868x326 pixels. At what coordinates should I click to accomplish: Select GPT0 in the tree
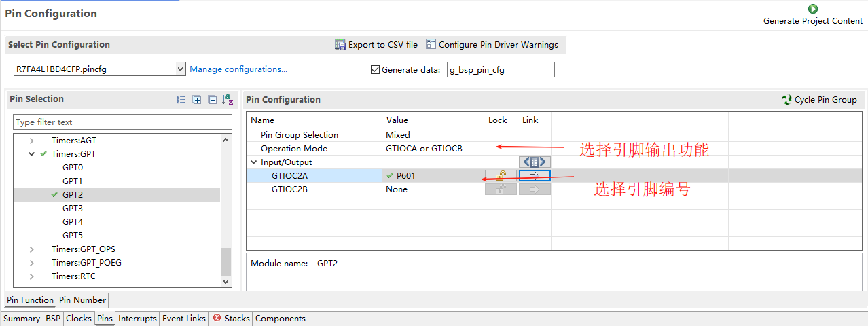[x=73, y=168]
